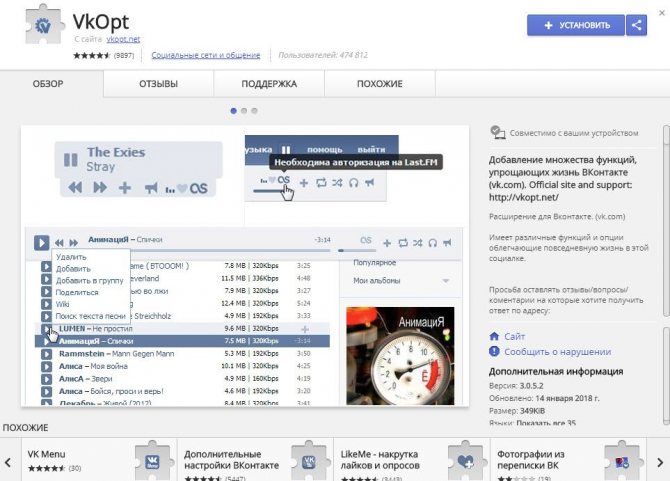Click помощь in the blue header
The image size is (670, 481).
pyautogui.click(x=324, y=150)
